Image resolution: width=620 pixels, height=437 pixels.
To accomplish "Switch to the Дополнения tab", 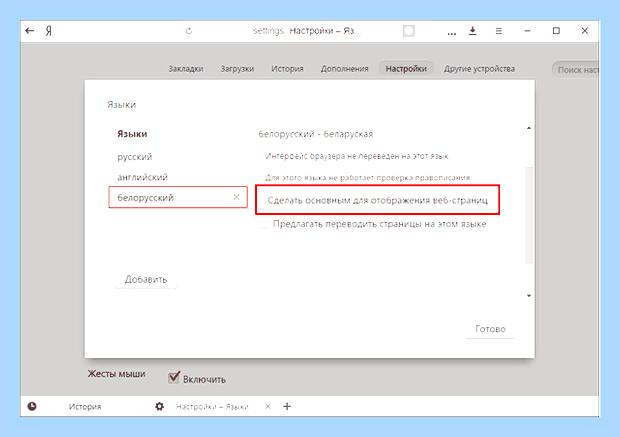I will pyautogui.click(x=344, y=68).
